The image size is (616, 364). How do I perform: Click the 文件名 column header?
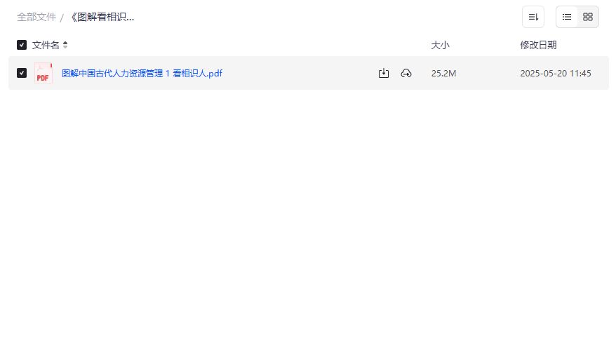(x=46, y=45)
